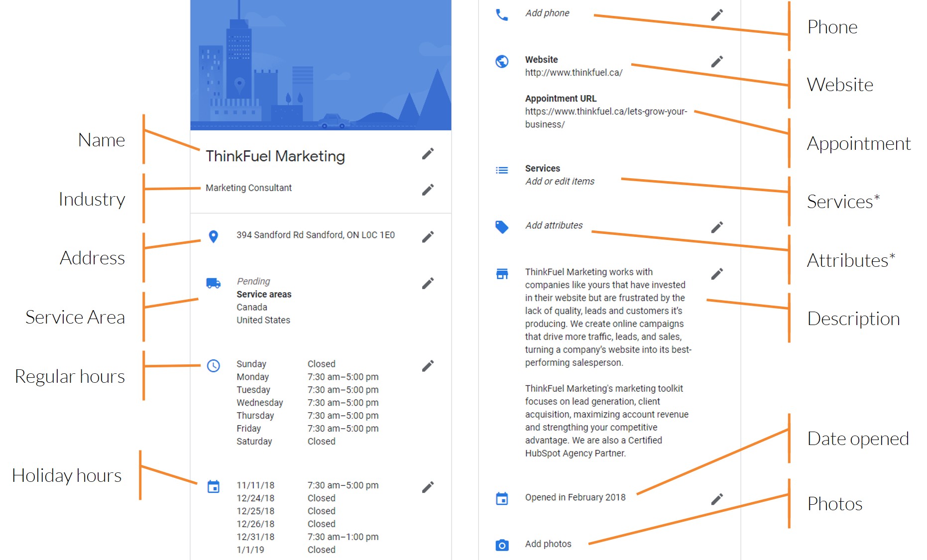Click the 12/31/18 holiday hours row

pos(307,537)
